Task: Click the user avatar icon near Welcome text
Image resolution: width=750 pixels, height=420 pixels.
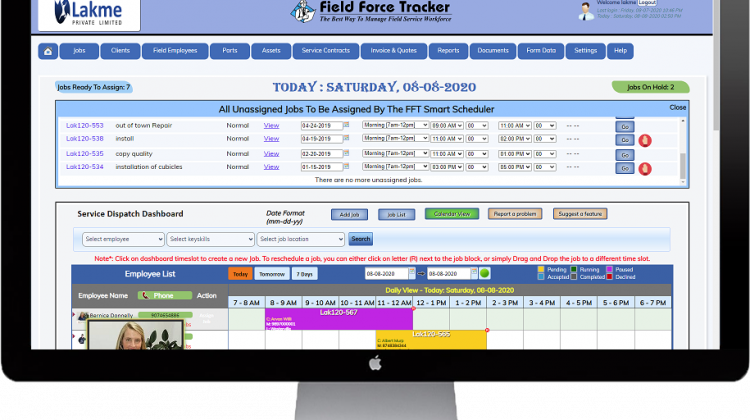Action: click(586, 10)
